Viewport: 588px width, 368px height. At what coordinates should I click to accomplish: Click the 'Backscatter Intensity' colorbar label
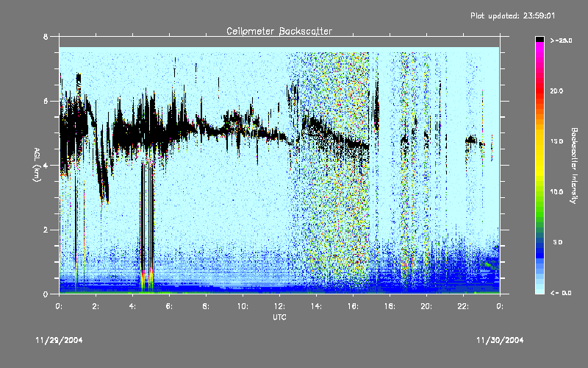tap(574, 166)
